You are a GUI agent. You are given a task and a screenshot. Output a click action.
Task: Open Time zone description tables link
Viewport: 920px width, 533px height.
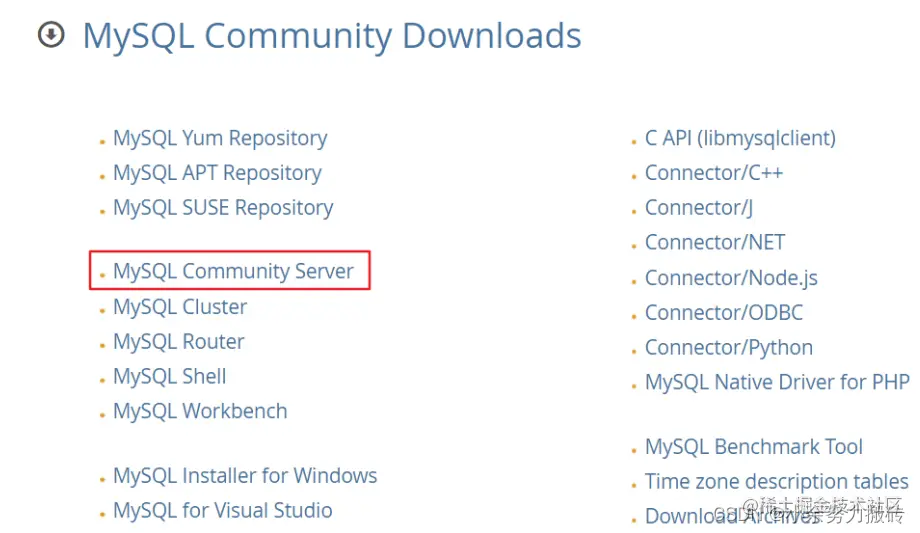pyautogui.click(x=776, y=481)
